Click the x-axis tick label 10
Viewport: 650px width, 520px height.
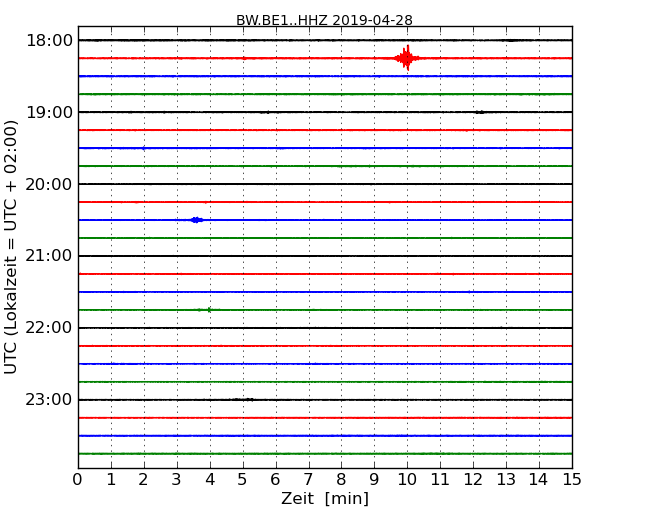tap(407, 480)
